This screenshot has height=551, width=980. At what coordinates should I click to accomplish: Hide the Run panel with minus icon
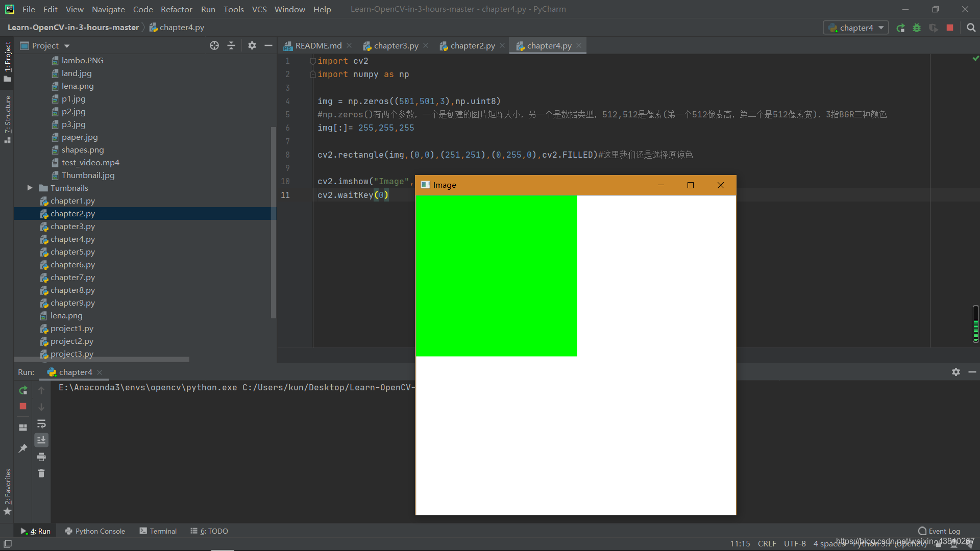click(972, 372)
